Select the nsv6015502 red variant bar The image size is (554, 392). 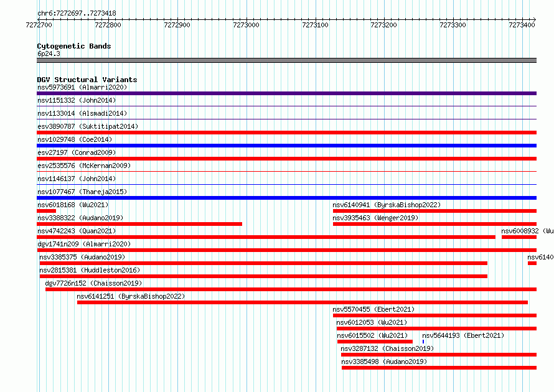[x=375, y=342]
